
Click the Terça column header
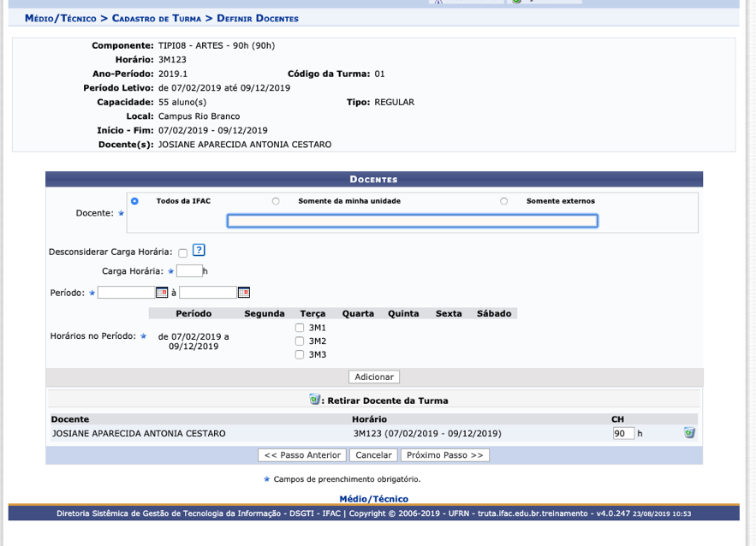313,314
